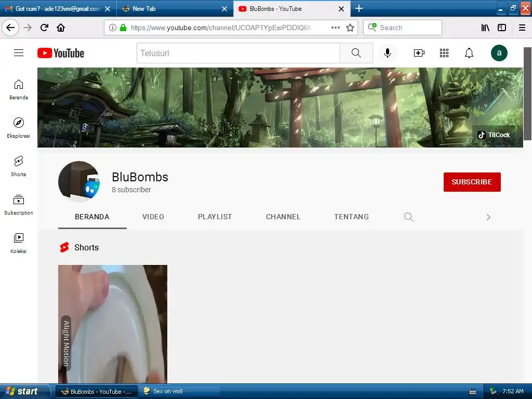Click the 7:52 AM taskbar clock
This screenshot has width=532, height=399.
(513, 392)
